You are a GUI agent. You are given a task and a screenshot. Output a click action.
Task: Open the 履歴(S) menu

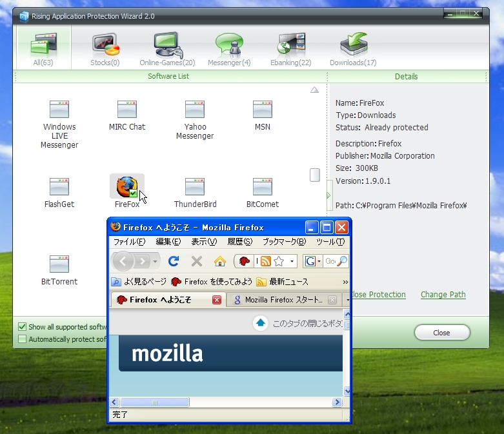240,242
